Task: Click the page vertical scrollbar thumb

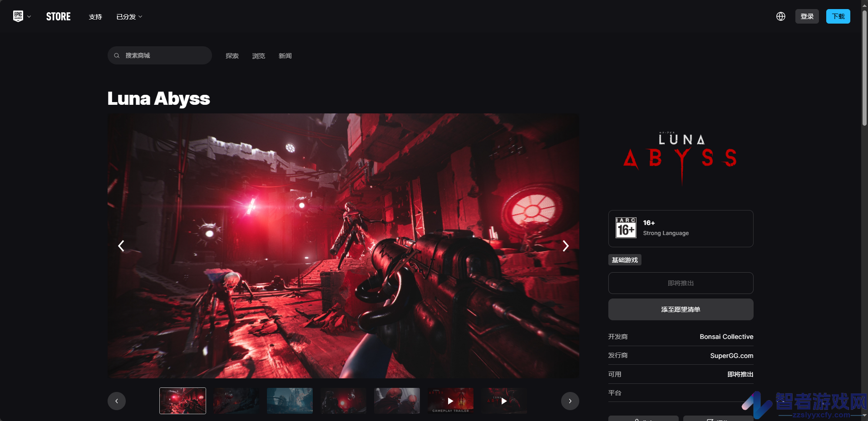Action: pyautogui.click(x=864, y=68)
